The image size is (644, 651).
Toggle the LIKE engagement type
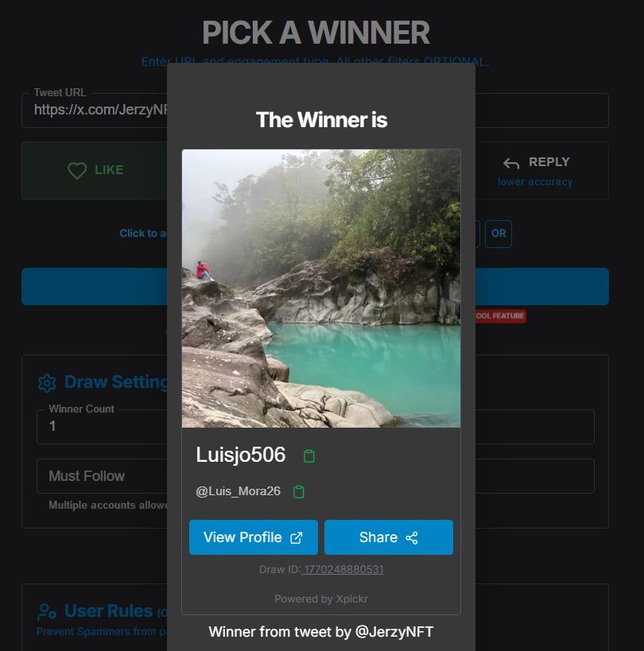tap(95, 170)
